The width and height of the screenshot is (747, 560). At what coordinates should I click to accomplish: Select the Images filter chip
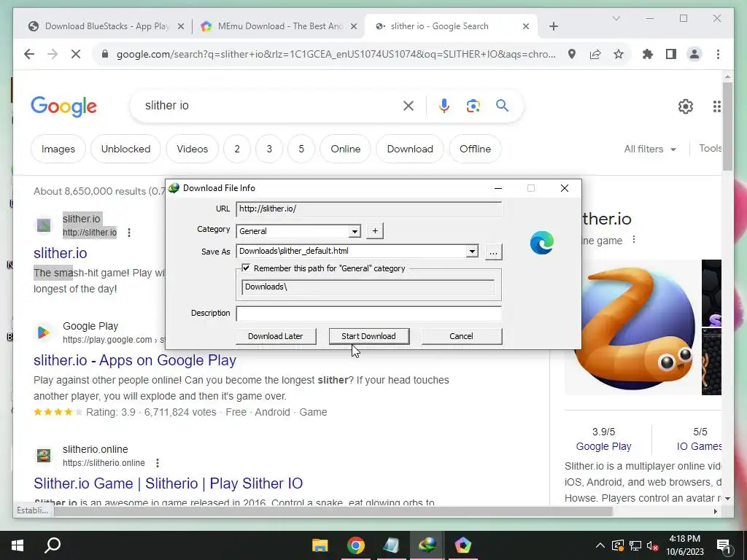point(58,149)
